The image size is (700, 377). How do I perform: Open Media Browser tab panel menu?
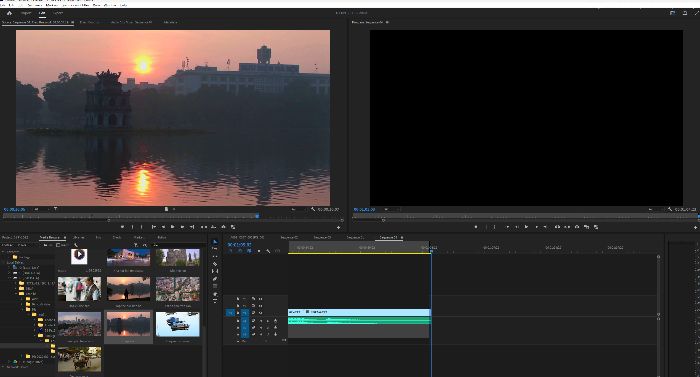pyautogui.click(x=65, y=237)
